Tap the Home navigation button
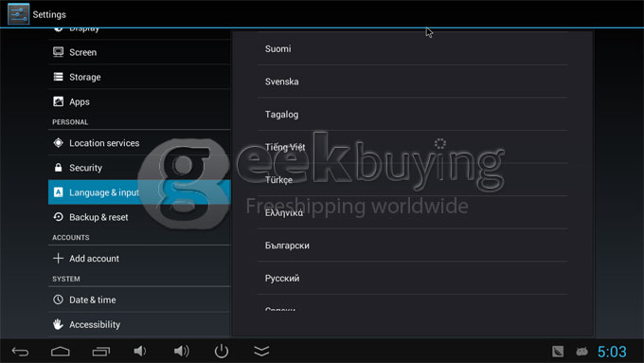Image resolution: width=644 pixels, height=363 pixels. (61, 352)
